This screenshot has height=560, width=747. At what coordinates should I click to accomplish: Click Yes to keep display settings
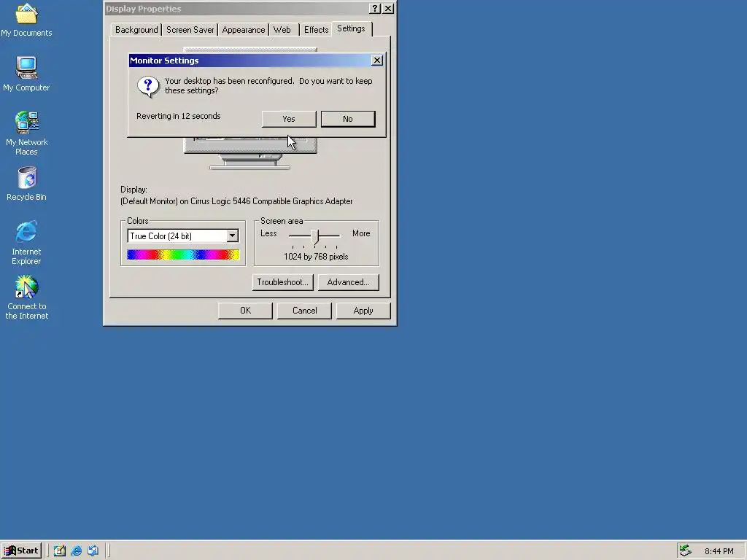(x=289, y=119)
